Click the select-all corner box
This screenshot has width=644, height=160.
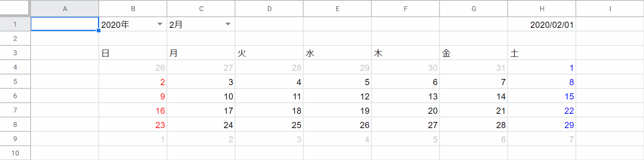tap(15, 8)
